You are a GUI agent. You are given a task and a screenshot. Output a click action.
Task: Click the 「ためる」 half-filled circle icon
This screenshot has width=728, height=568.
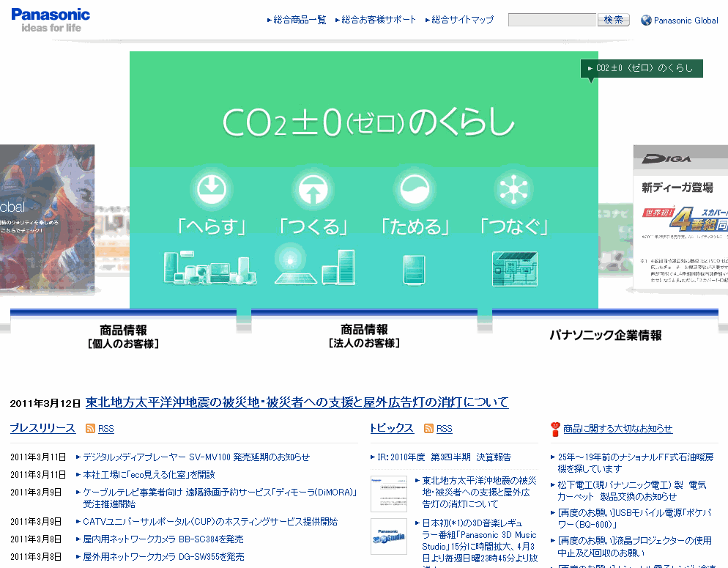(x=414, y=189)
